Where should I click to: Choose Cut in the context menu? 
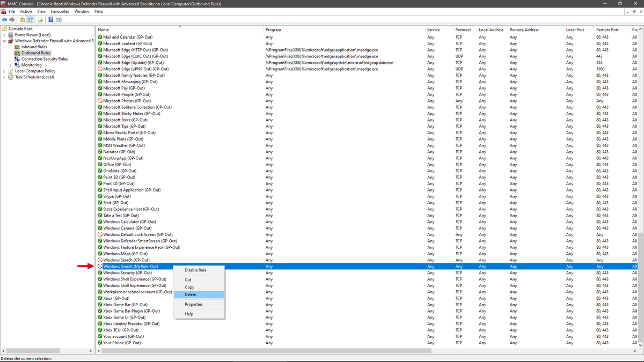tap(199, 280)
